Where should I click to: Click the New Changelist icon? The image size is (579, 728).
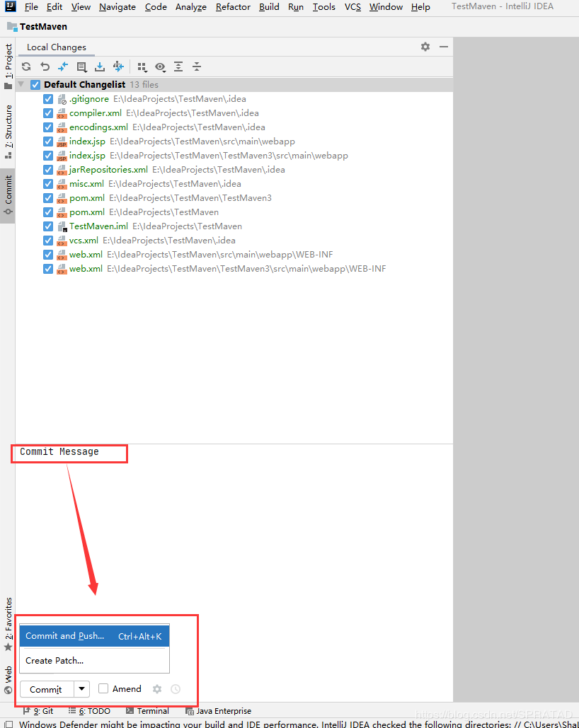pyautogui.click(x=81, y=67)
